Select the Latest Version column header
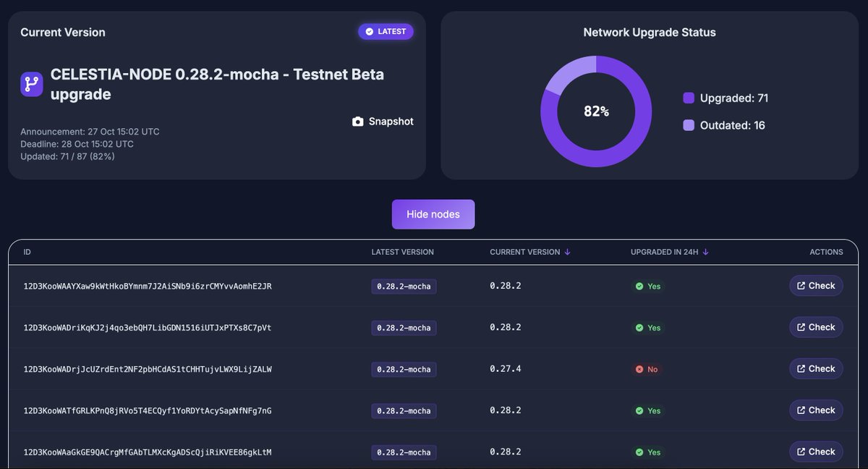 (402, 252)
